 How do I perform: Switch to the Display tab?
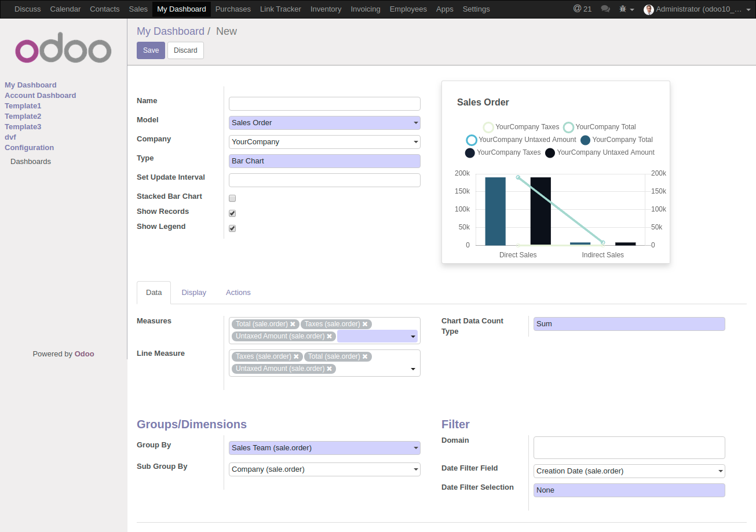click(194, 293)
